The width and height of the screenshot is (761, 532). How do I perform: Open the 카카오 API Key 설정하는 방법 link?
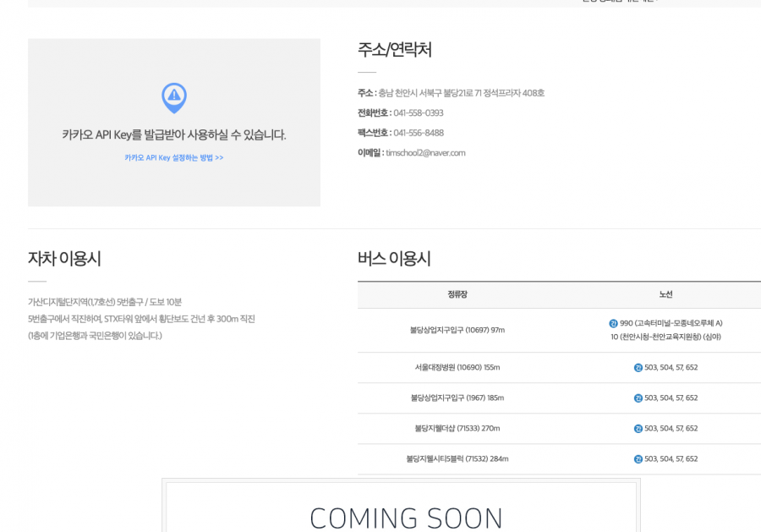click(x=174, y=158)
